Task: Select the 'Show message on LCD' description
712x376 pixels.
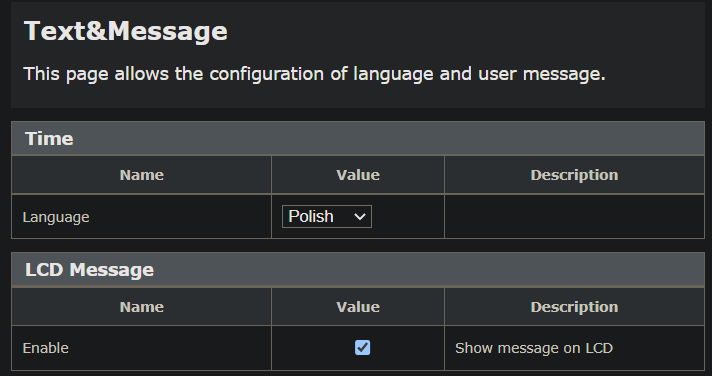Action: [x=534, y=348]
